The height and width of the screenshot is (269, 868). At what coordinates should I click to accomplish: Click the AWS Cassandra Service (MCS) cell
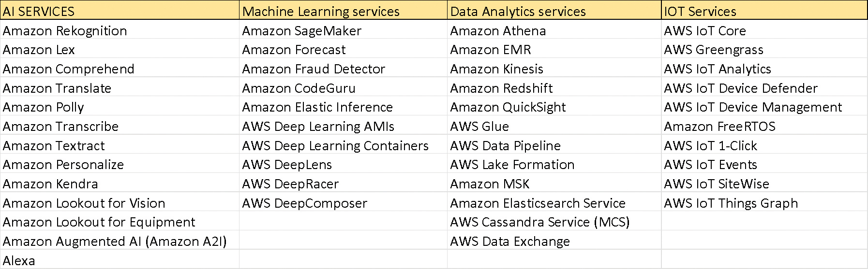click(539, 222)
